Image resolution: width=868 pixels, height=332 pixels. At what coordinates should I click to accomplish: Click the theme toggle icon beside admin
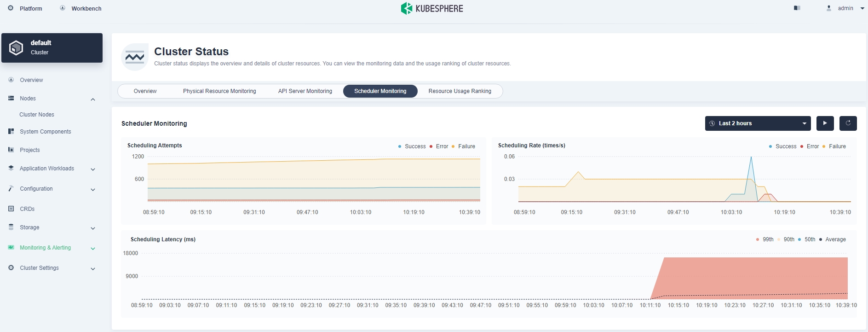tap(797, 8)
